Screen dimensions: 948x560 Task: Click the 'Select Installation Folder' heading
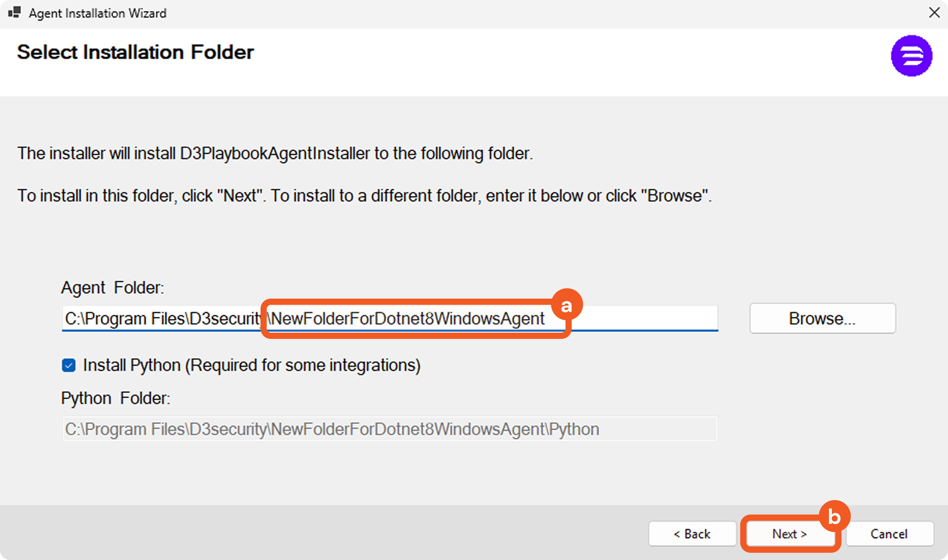(x=135, y=52)
